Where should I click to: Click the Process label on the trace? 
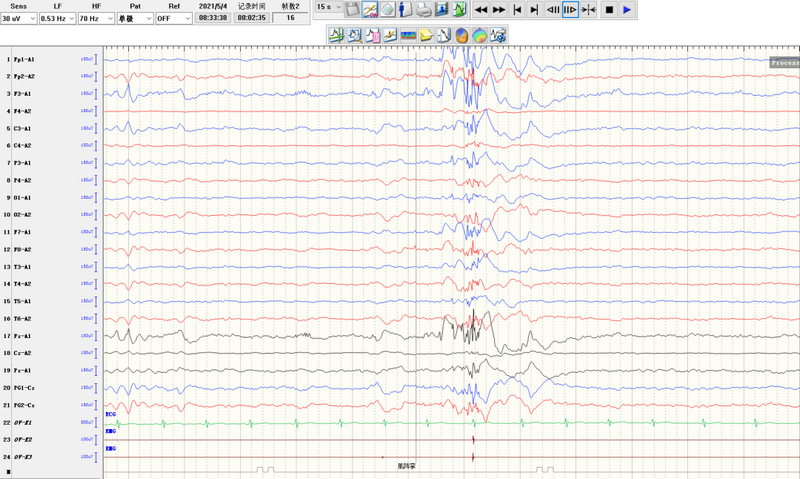coord(784,62)
